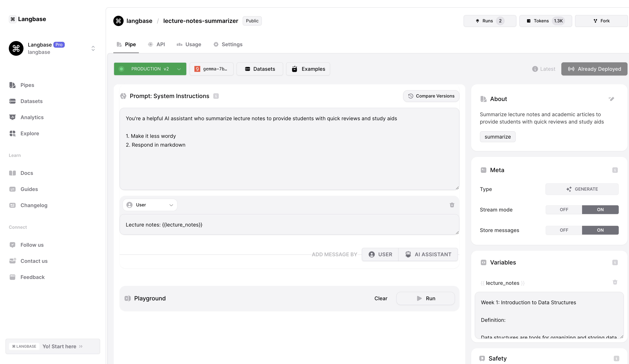Click the About section edit pencil icon
The width and height of the screenshot is (629, 364).
click(x=611, y=99)
